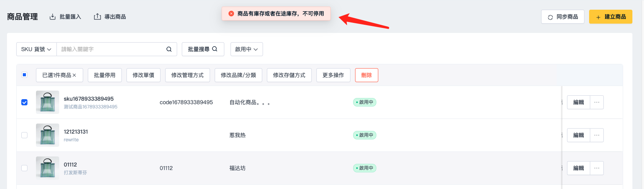Click the magnifier icon in keyword search
The width and height of the screenshot is (644, 189).
tap(169, 49)
